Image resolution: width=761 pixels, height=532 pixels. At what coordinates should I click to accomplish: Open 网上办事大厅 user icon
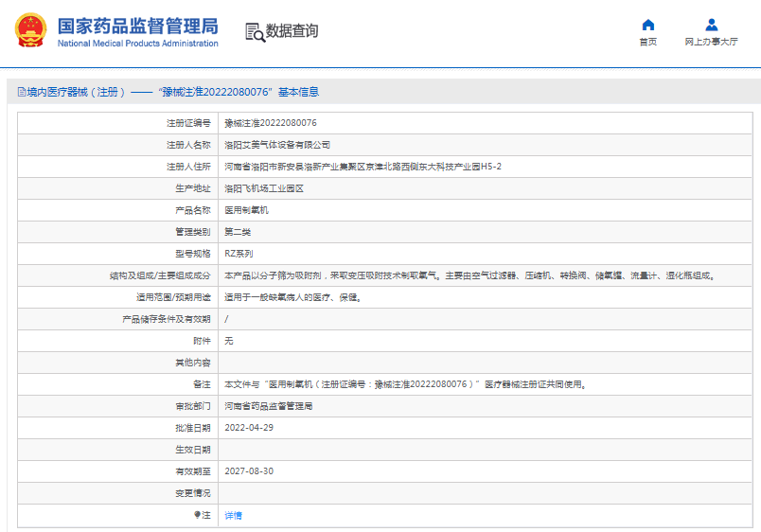click(x=712, y=25)
